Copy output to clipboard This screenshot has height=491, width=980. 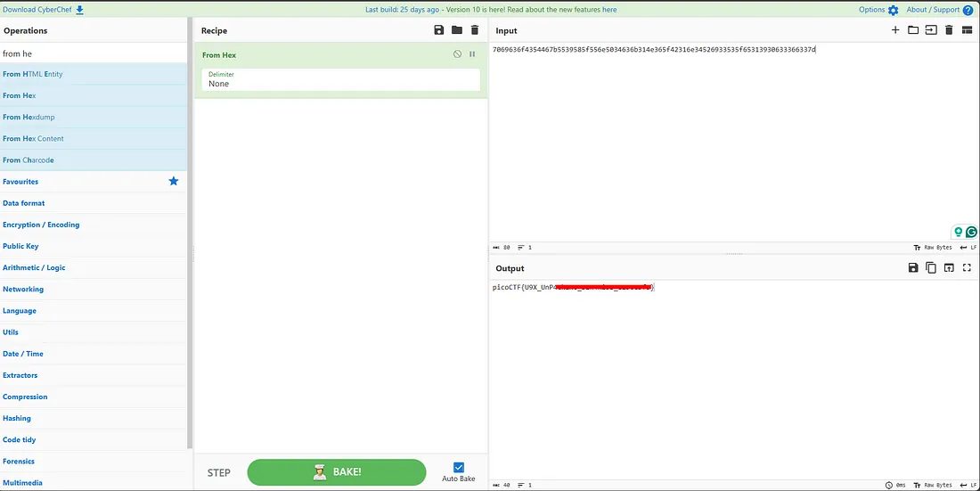[x=931, y=267]
